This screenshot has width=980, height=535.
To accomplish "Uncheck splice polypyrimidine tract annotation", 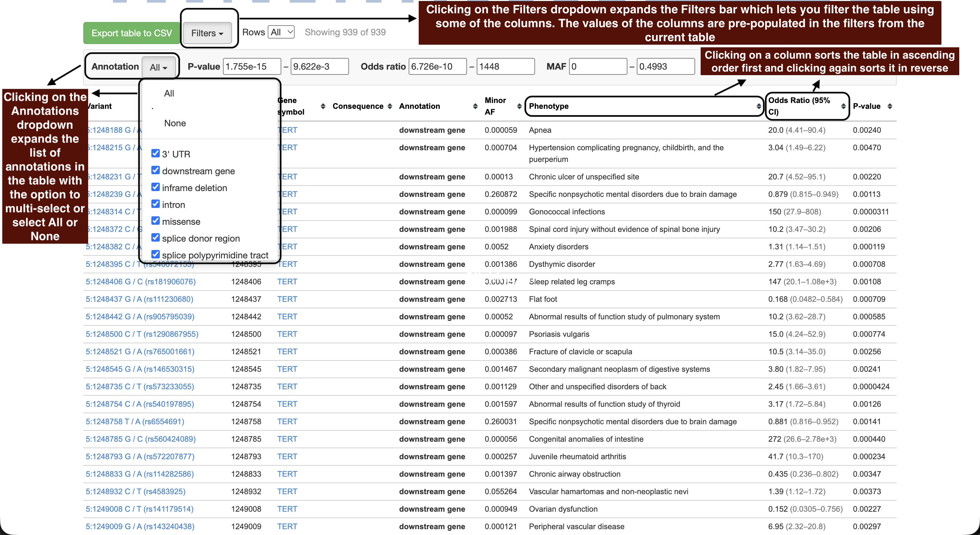I will [155, 254].
